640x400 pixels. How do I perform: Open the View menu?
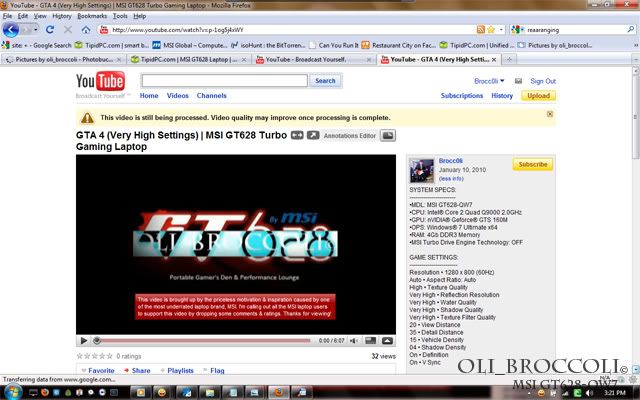coord(40,16)
